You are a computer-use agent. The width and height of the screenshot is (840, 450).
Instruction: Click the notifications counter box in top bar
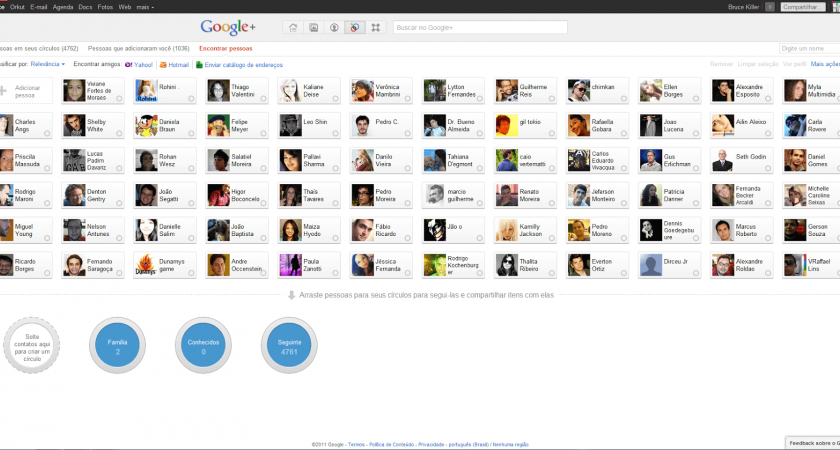click(x=770, y=7)
